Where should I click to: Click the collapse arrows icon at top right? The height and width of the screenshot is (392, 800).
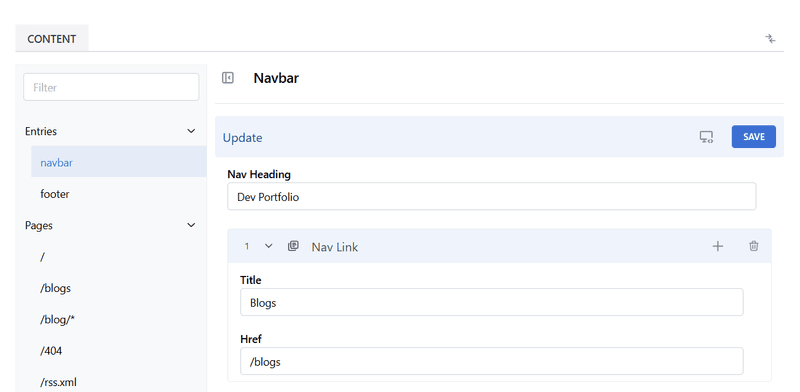tap(770, 39)
